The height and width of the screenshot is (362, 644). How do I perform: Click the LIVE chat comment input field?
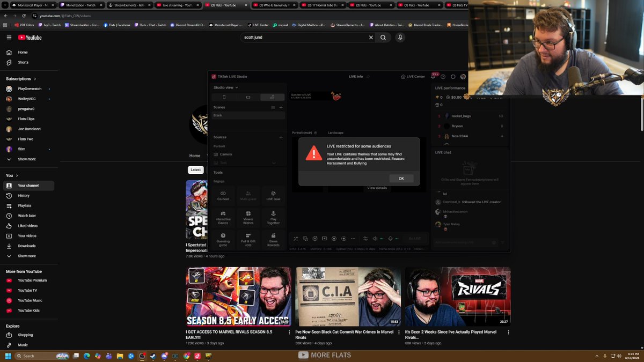click(x=465, y=242)
